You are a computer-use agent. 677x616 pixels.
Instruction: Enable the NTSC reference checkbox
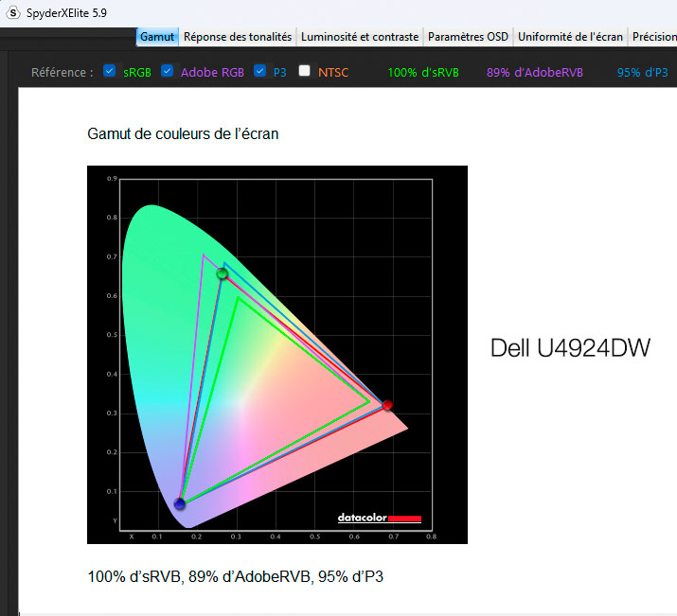pyautogui.click(x=304, y=71)
